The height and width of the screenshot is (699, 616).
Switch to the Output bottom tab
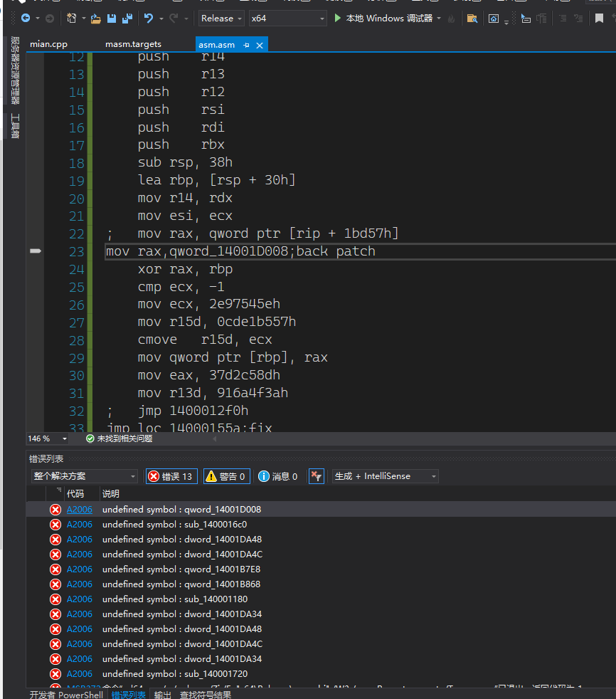click(163, 694)
